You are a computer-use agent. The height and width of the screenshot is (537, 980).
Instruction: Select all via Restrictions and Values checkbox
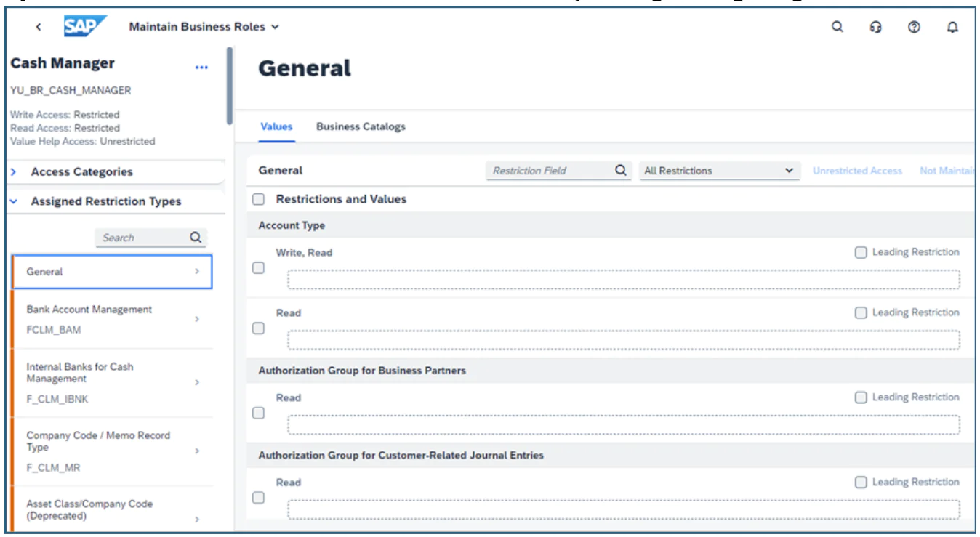(258, 199)
